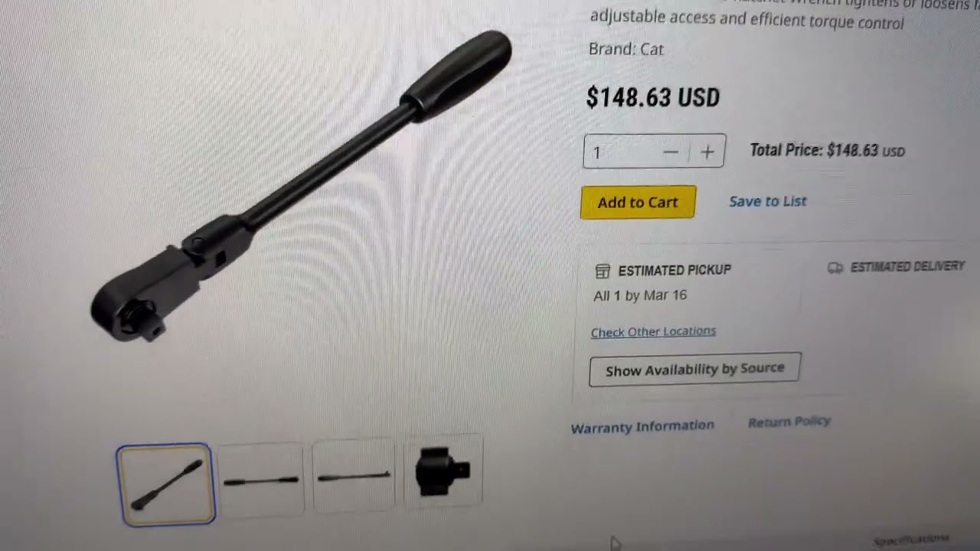
Task: Open Warranty Information
Action: point(642,426)
